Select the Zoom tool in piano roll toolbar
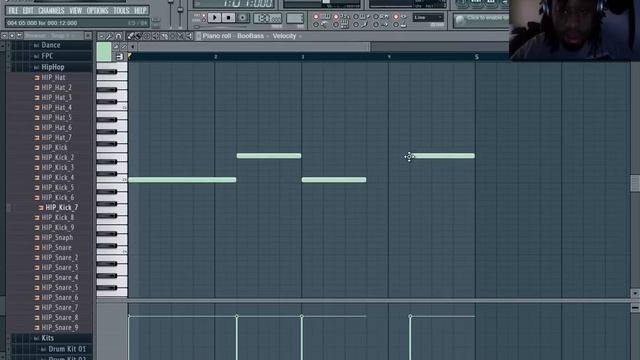 pos(181,36)
